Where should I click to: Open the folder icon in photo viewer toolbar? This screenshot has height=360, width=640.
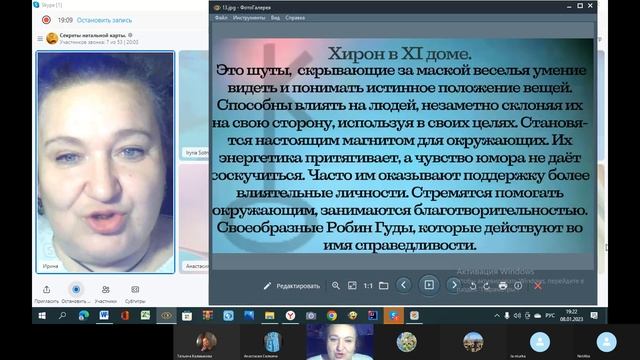[383, 286]
